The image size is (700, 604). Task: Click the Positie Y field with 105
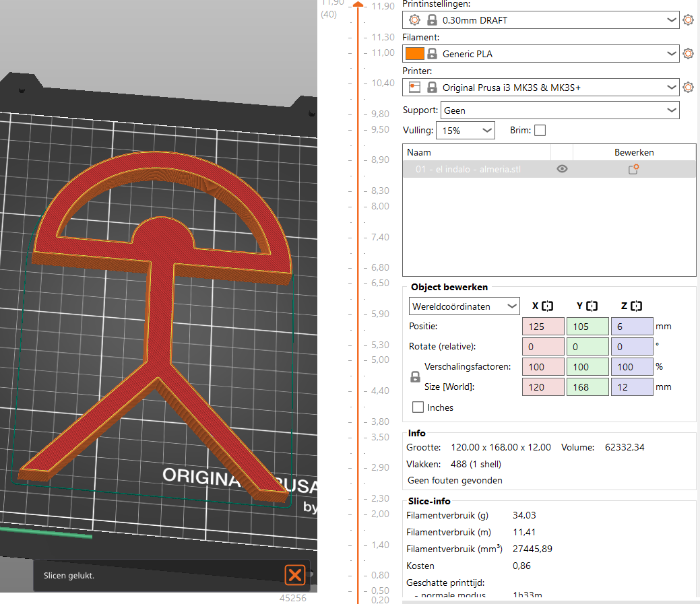point(587,327)
